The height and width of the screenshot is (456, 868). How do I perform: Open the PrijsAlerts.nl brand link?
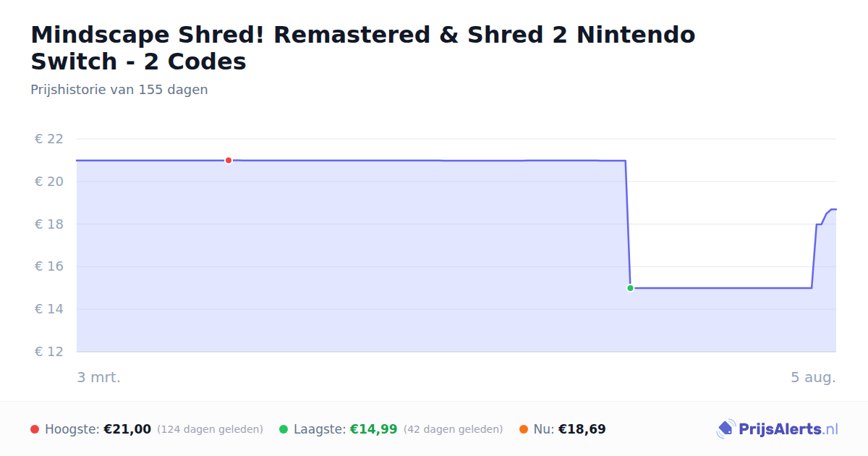778,429
